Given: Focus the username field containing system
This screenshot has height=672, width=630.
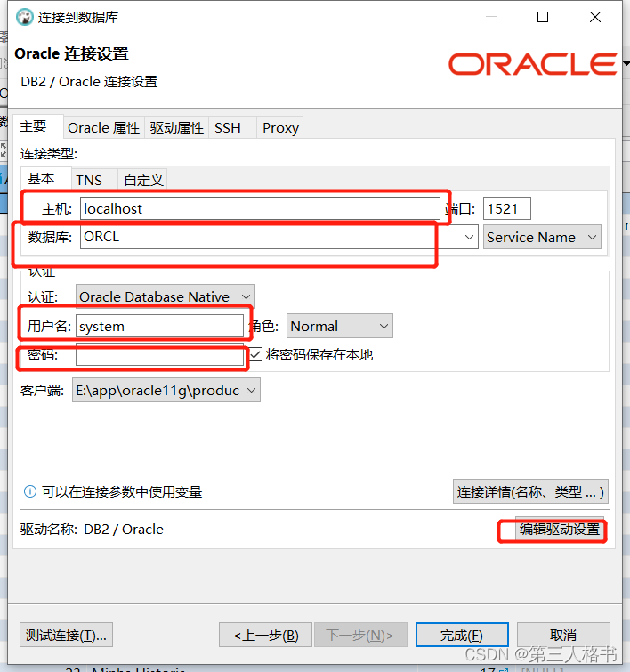Looking at the screenshot, I should 159,326.
